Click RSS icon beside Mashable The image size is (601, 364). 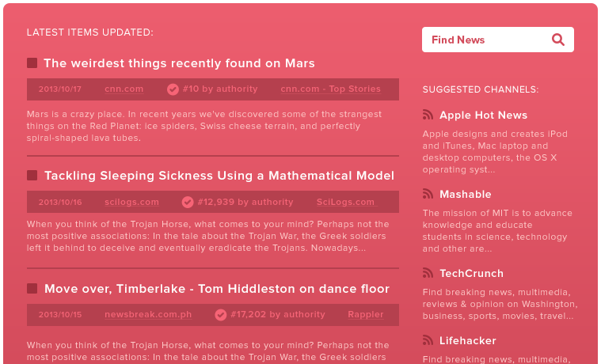428,194
